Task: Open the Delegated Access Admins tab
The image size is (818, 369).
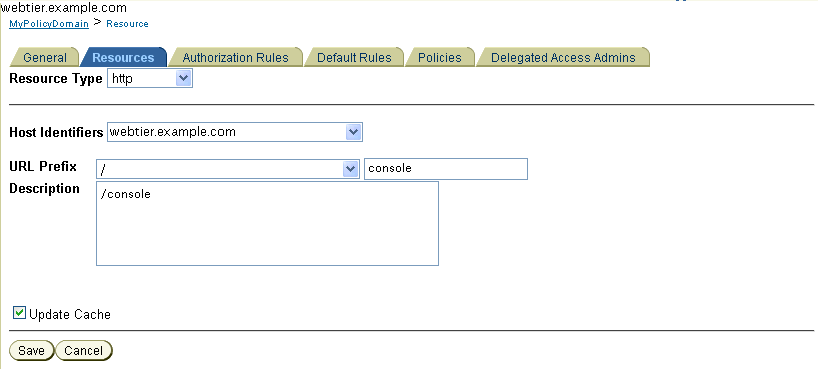Action: [563, 57]
